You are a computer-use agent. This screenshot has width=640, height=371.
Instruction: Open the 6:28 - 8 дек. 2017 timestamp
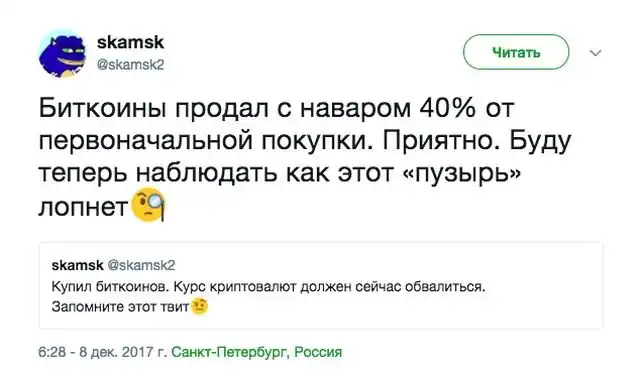[102, 352]
